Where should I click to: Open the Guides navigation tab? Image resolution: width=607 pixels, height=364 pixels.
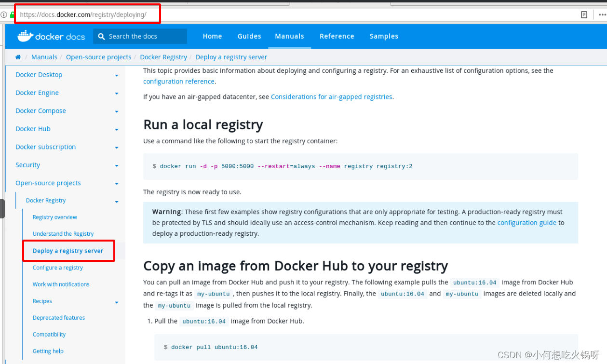[249, 36]
